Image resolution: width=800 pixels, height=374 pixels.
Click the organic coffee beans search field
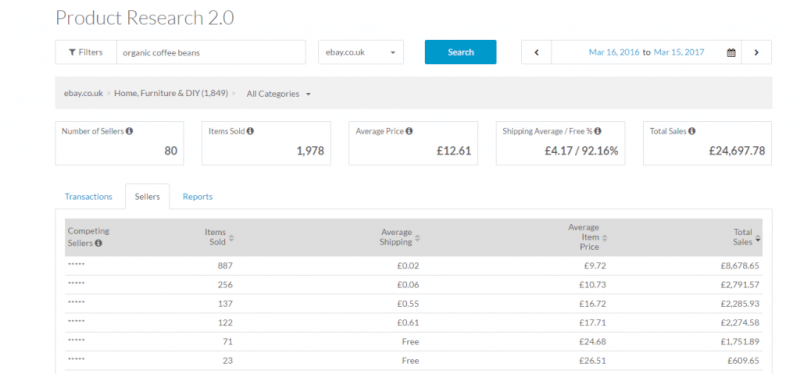point(211,53)
